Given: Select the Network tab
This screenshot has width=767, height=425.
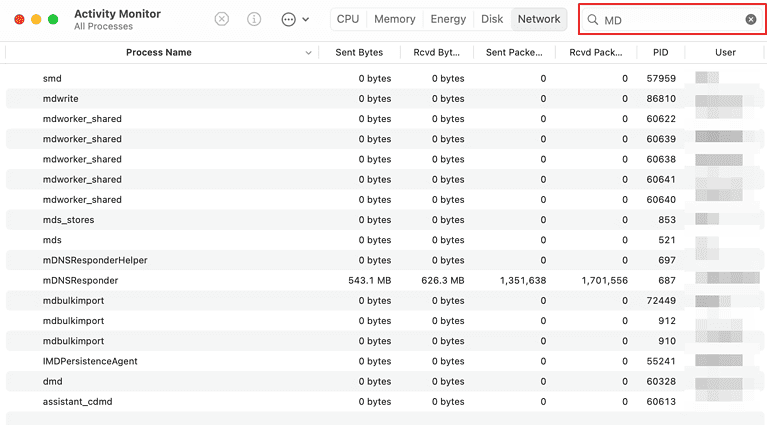Looking at the screenshot, I should point(539,19).
